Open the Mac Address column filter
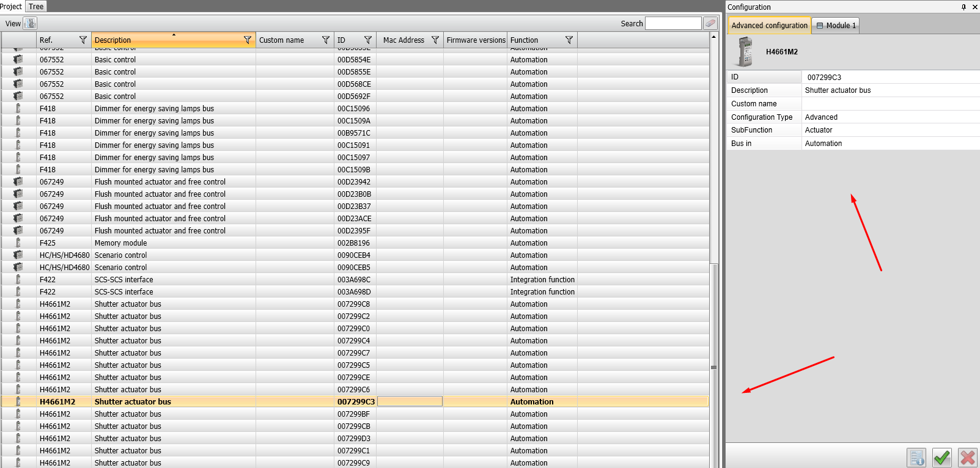The width and height of the screenshot is (980, 468). pos(435,40)
